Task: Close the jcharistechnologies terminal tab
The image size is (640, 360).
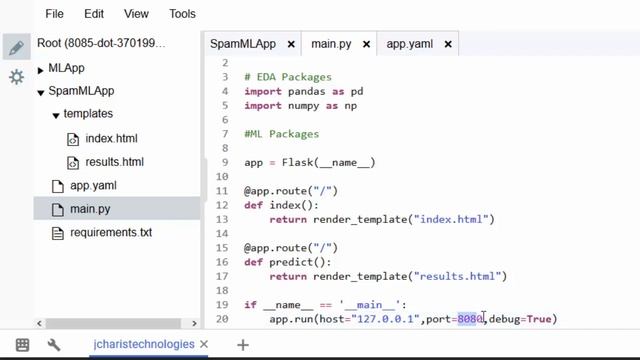Action: 204,344
